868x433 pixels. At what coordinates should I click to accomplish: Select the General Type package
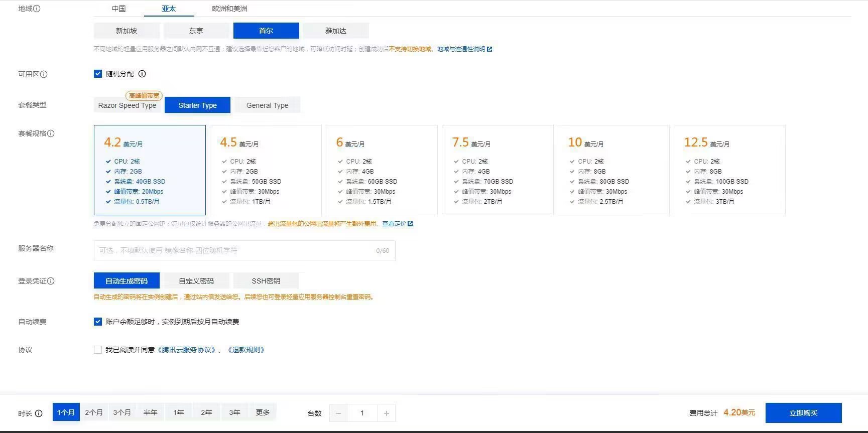coord(267,105)
